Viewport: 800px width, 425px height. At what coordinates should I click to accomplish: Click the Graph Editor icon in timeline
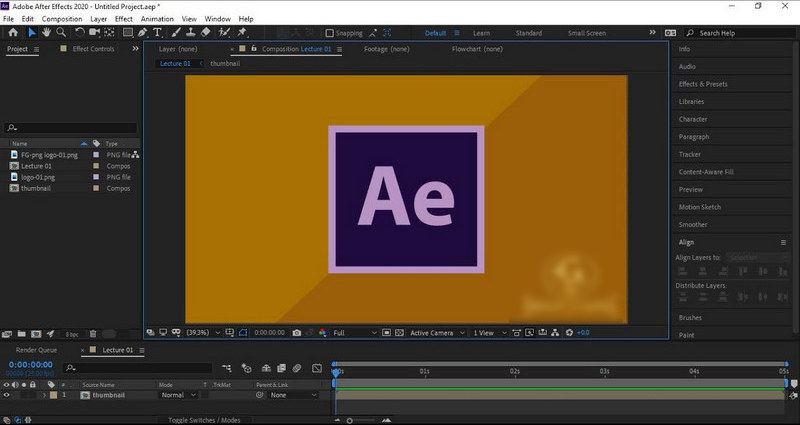[317, 368]
